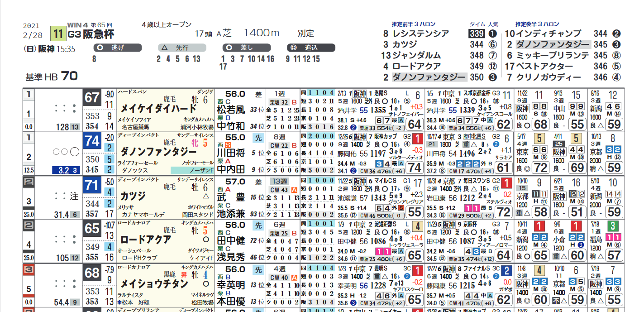Click past race 毎日スワンS

[x=476, y=181]
